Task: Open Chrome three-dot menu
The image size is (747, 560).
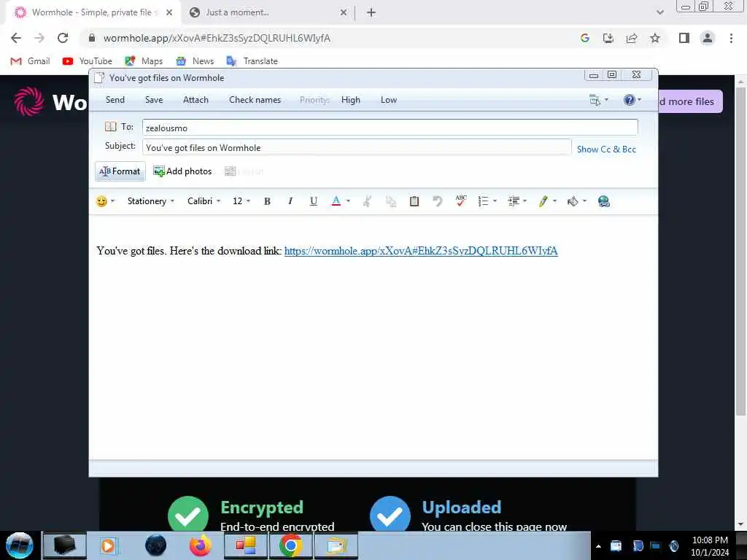Action: tap(731, 38)
